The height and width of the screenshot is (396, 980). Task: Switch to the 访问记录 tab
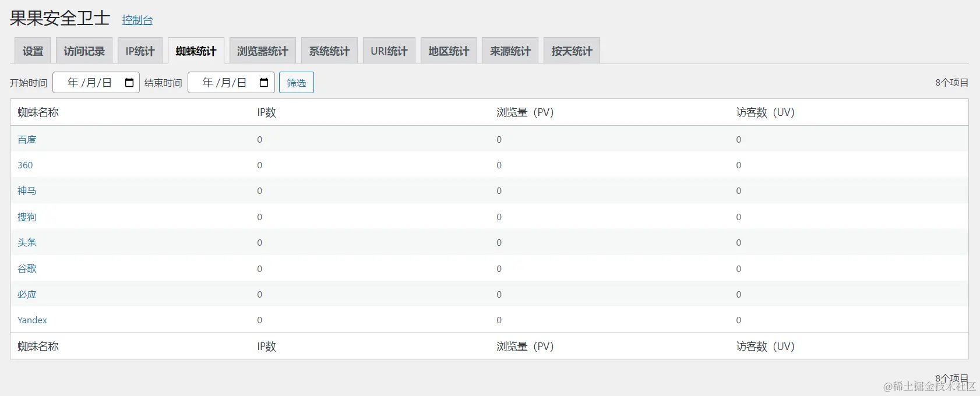click(84, 51)
